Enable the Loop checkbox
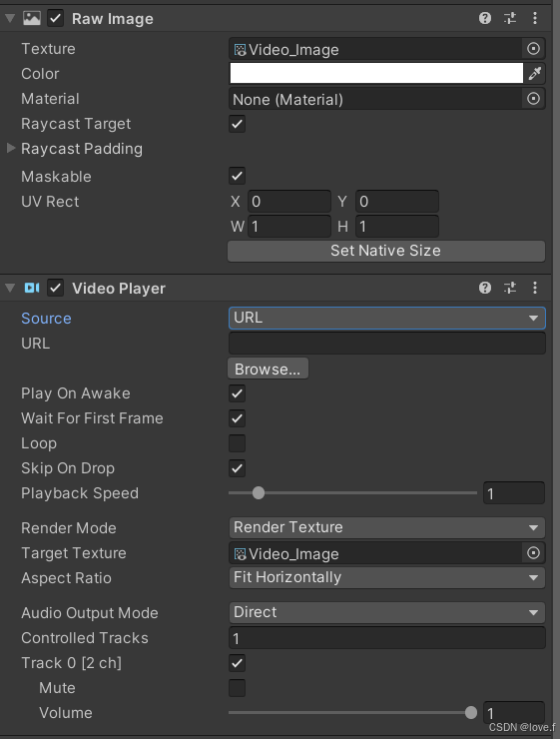Image resolution: width=560 pixels, height=739 pixels. pyautogui.click(x=237, y=443)
